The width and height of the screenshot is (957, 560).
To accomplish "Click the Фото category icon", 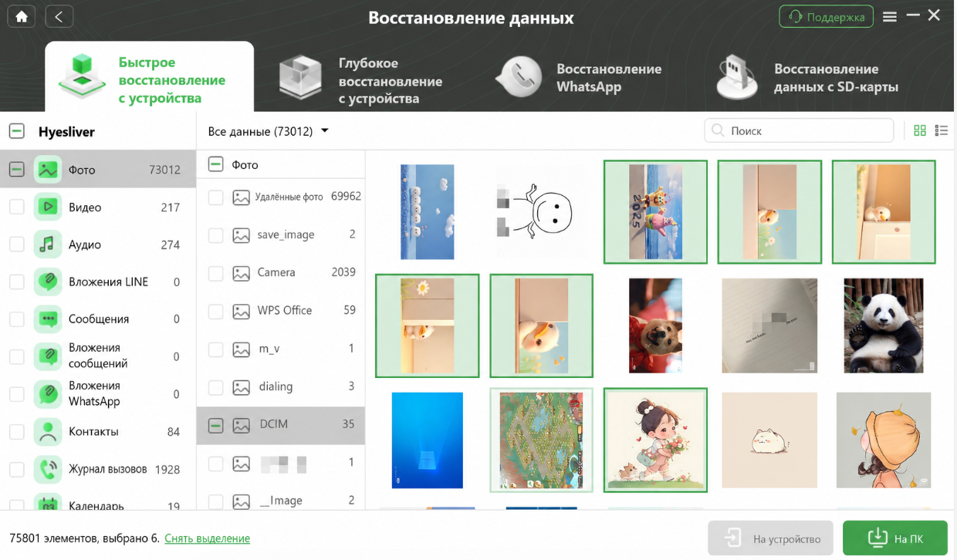I will pos(48,169).
